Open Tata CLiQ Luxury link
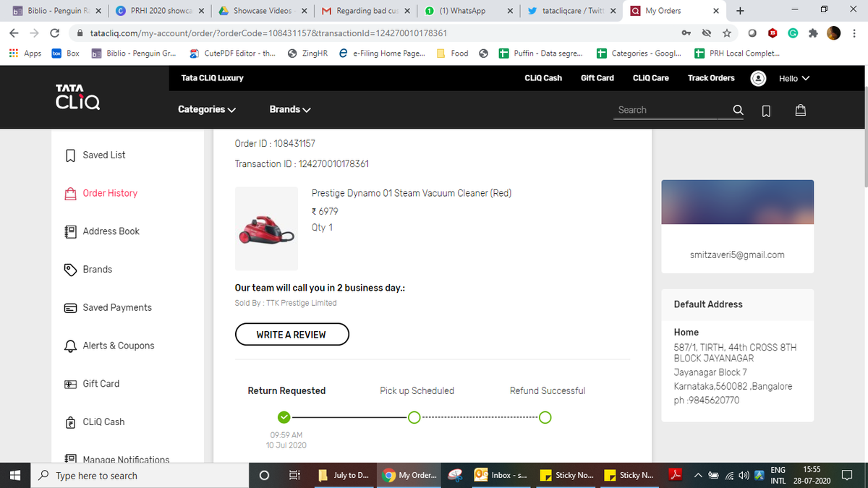The width and height of the screenshot is (868, 488). [213, 78]
